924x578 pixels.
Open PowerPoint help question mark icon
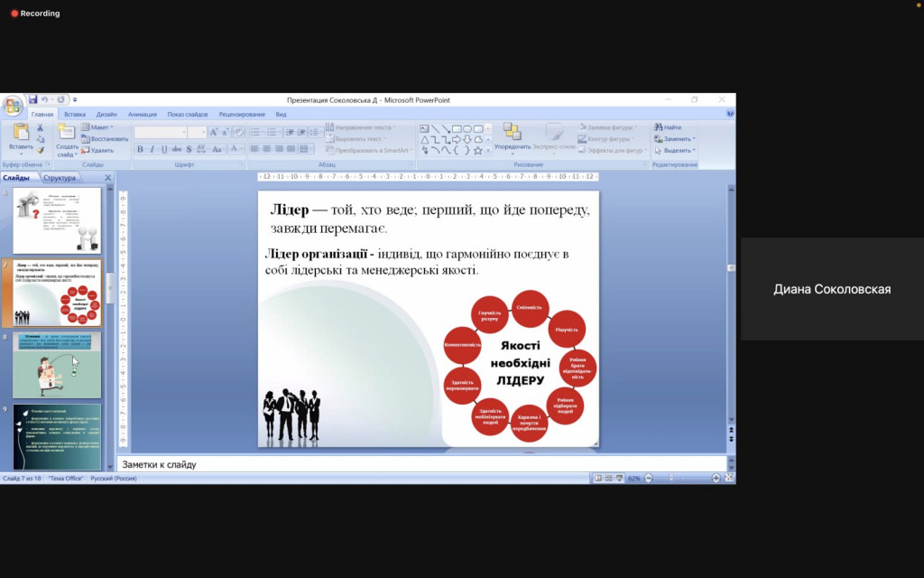(x=729, y=114)
